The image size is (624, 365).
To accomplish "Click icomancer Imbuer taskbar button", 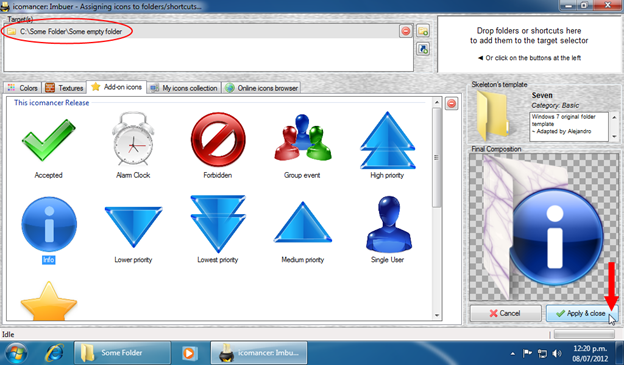I will (x=259, y=353).
